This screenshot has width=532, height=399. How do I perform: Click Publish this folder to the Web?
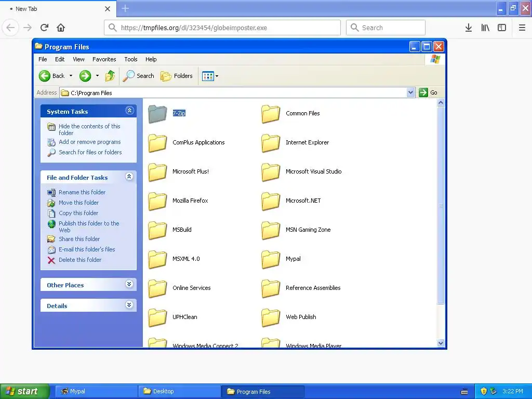tap(88, 227)
